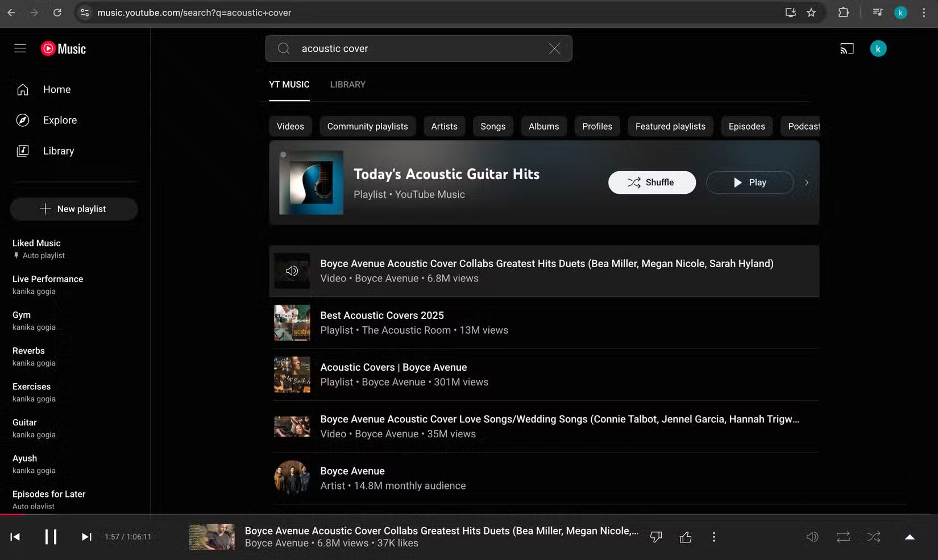Image resolution: width=938 pixels, height=560 pixels.
Task: Open the Library sidebar icon
Action: coord(22,151)
